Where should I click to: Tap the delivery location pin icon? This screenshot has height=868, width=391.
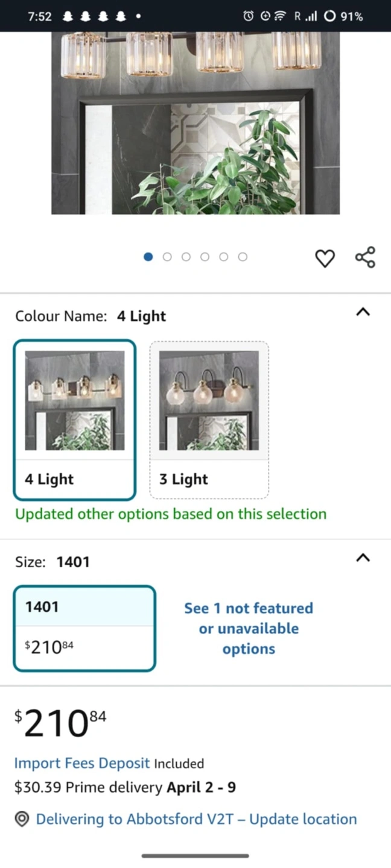pos(22,819)
